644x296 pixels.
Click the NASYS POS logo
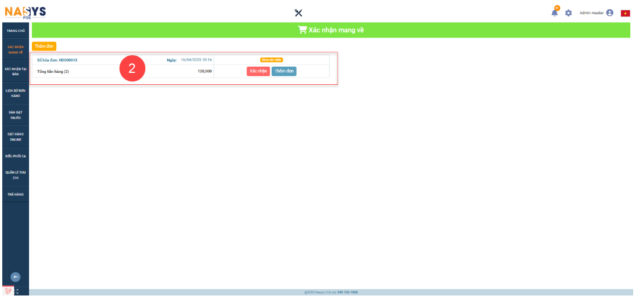(x=26, y=11)
